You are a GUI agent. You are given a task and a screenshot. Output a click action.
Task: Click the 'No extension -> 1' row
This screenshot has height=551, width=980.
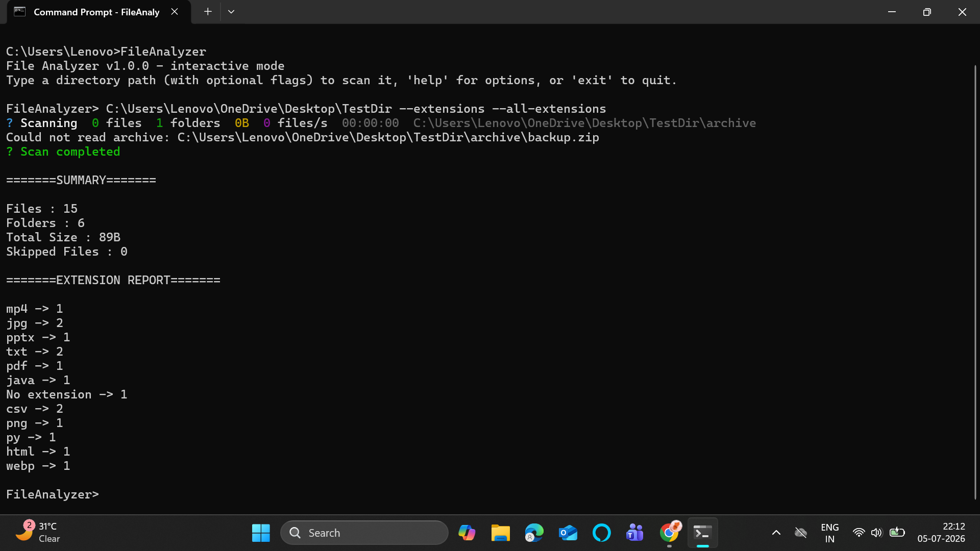[67, 394]
